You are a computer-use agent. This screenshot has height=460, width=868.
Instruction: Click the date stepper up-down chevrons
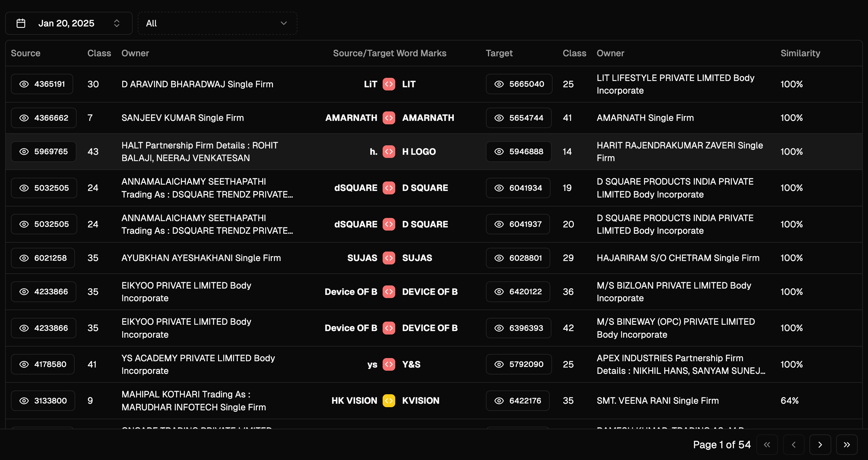click(117, 23)
